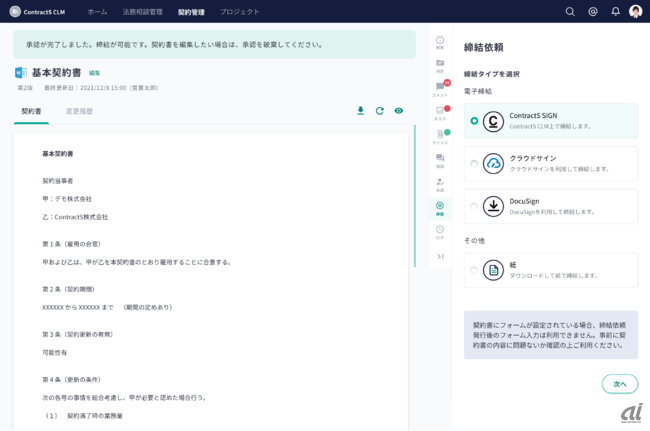Open the folder sidebar icon
Image resolution: width=650 pixels, height=431 pixels.
440,65
